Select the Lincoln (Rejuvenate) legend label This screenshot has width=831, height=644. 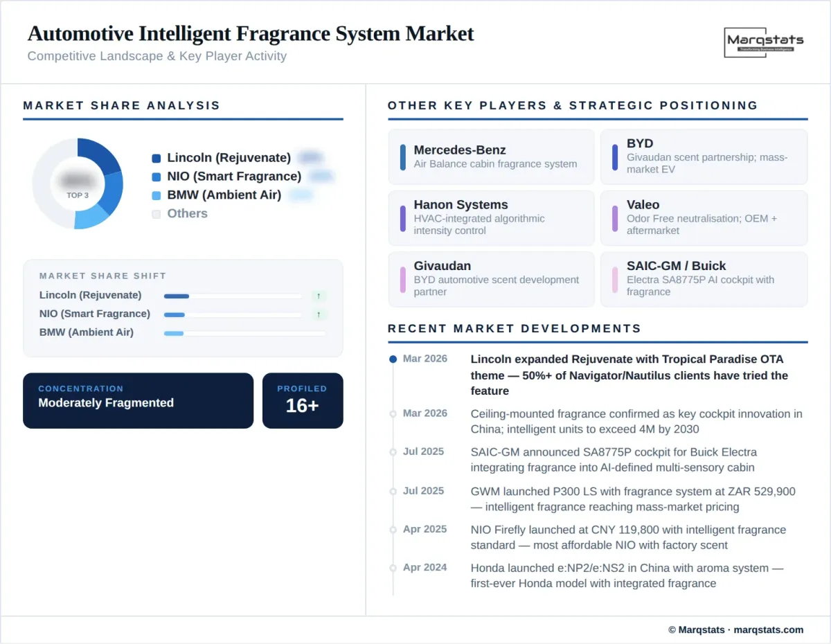click(x=229, y=158)
